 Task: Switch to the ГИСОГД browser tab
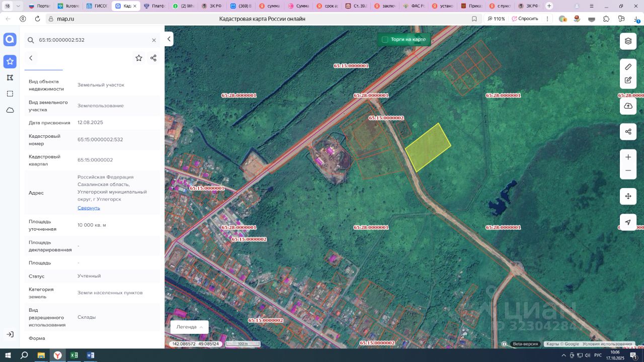pyautogui.click(x=97, y=6)
